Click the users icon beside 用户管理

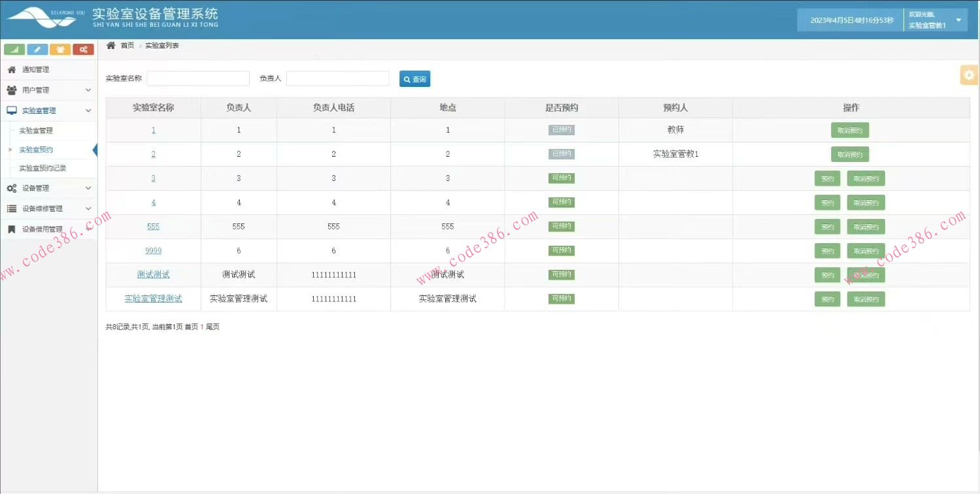pos(12,90)
